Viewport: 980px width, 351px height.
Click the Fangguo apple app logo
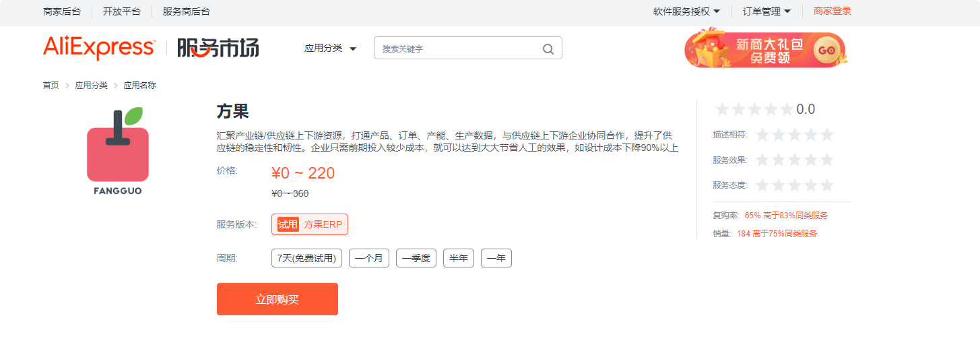[118, 150]
